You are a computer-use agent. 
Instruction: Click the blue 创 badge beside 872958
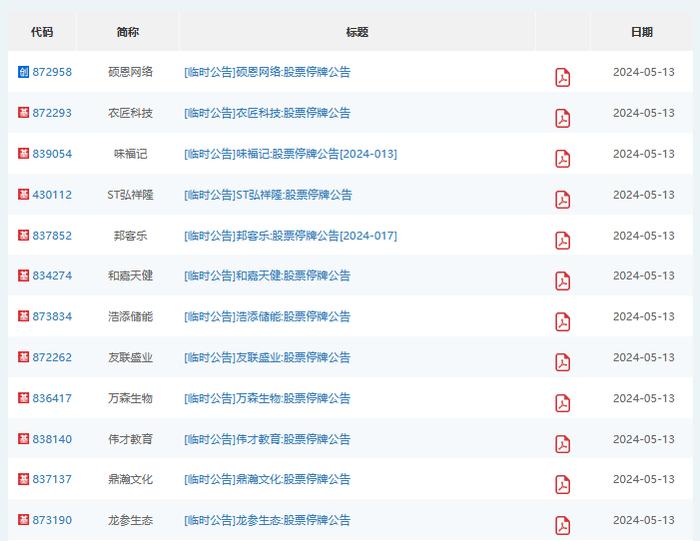click(x=24, y=72)
